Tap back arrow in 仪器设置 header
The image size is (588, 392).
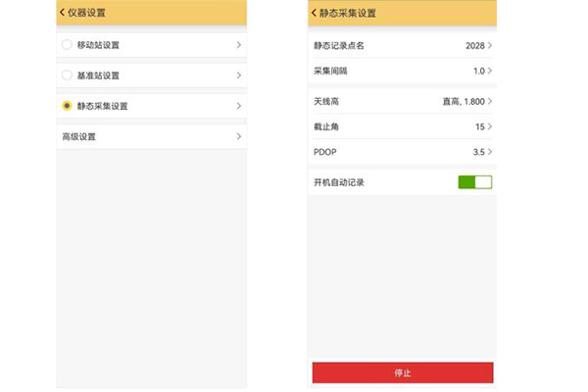coord(63,13)
